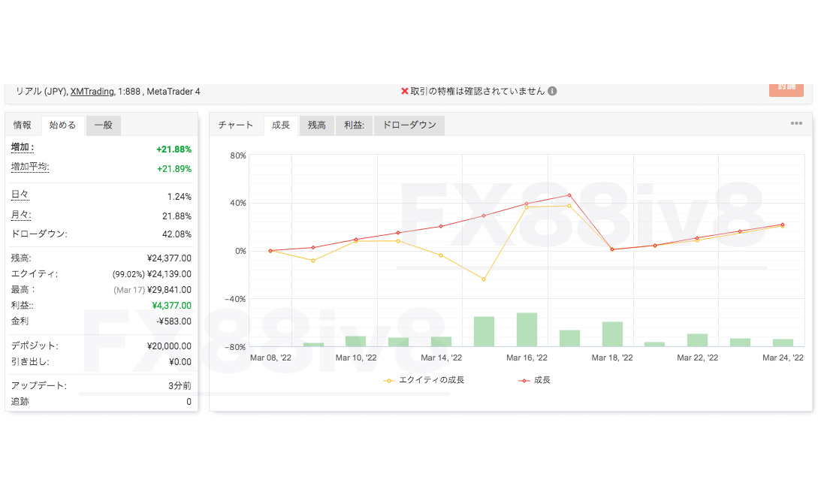Click the 日々 label

[20, 195]
